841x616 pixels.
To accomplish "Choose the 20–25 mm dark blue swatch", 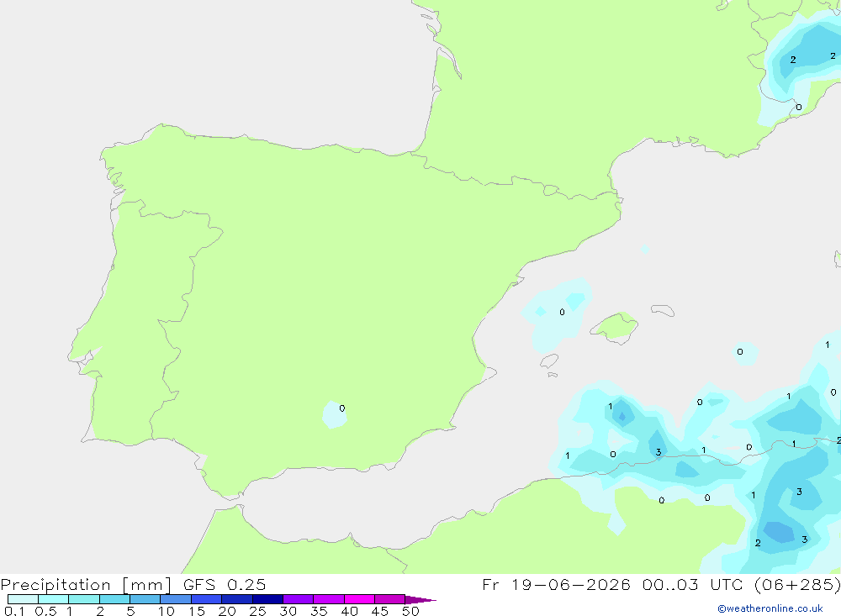I will [236, 599].
